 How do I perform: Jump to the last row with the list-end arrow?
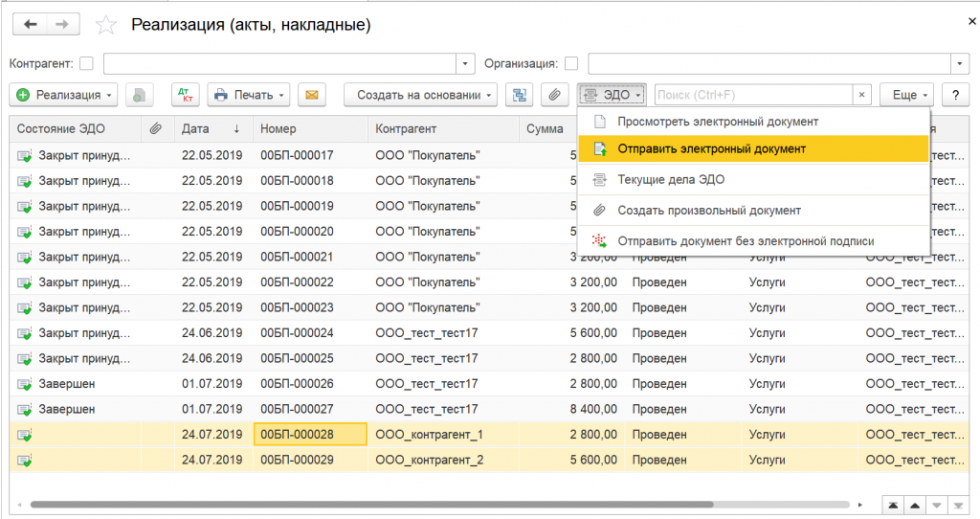pos(958,506)
